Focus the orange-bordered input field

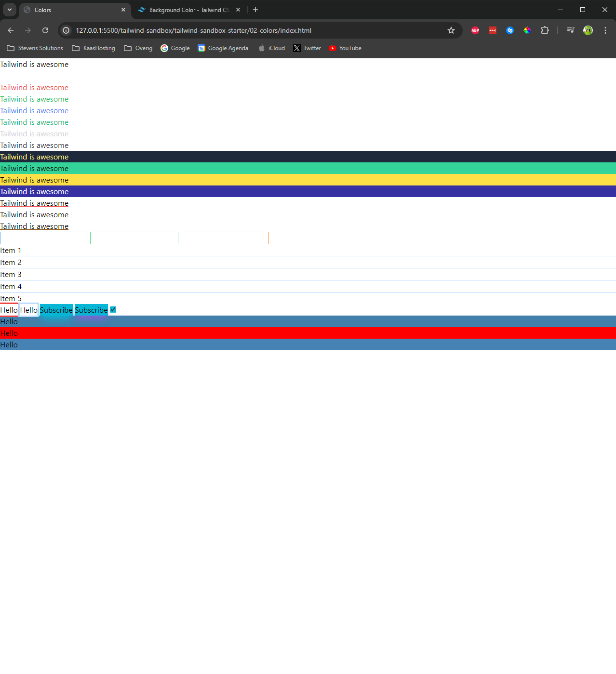click(225, 238)
